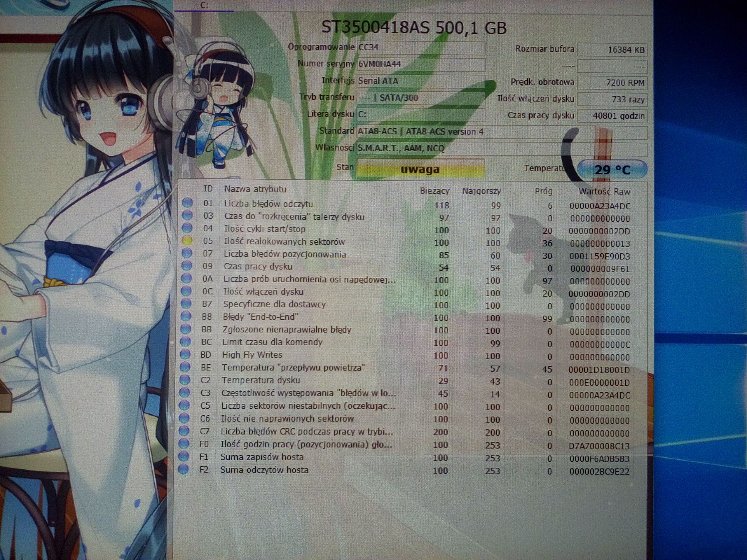Screen dimensions: 747x560
Task: Click the Tryb transferu field with SATA/300
Action: point(421,98)
